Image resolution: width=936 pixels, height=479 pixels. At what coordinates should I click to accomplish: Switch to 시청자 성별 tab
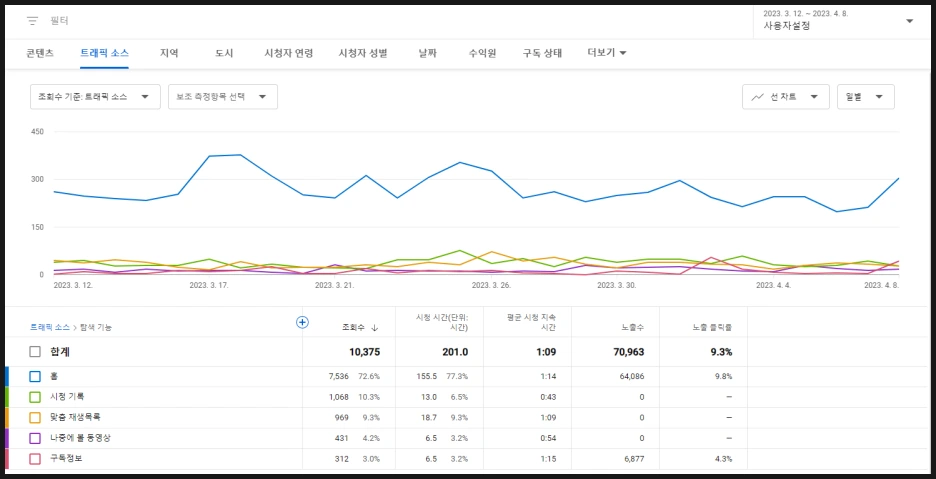[363, 53]
